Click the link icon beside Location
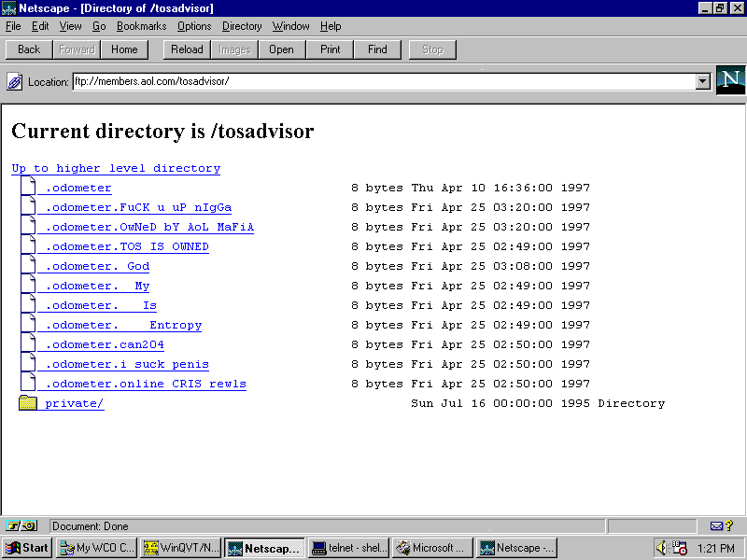 (14, 81)
